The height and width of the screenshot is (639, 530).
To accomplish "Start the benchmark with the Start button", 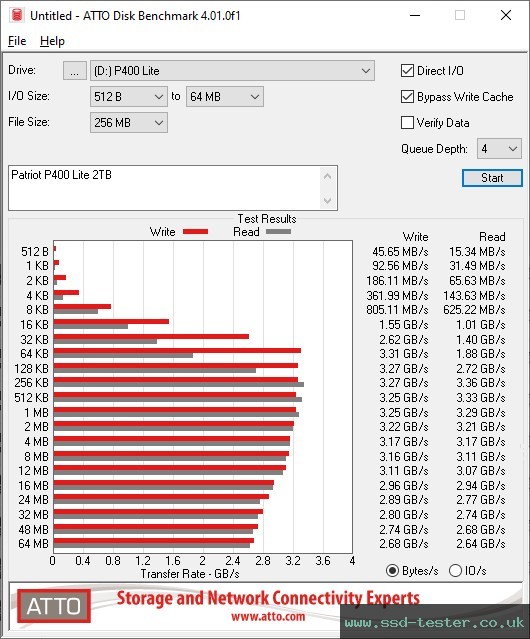I will 492,178.
